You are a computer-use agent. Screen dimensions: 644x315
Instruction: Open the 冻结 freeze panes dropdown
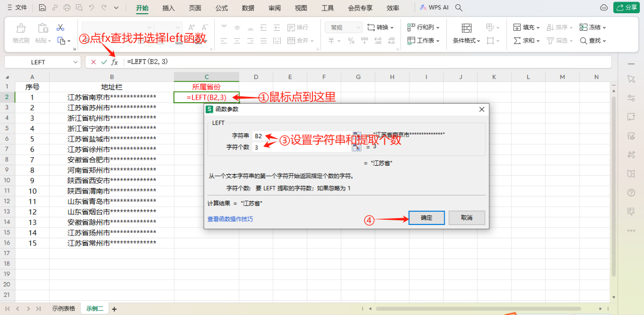click(x=593, y=28)
